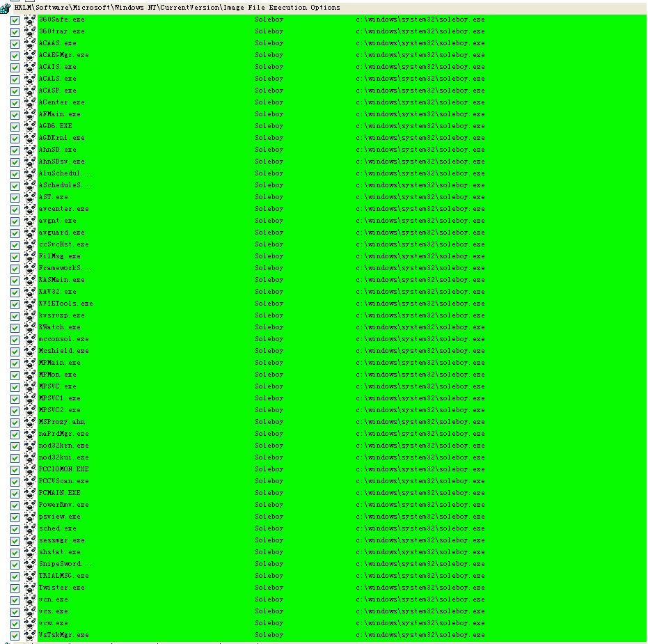This screenshot has width=648, height=644.
Task: Select the ACASP.exe entry name
Action: [58, 91]
